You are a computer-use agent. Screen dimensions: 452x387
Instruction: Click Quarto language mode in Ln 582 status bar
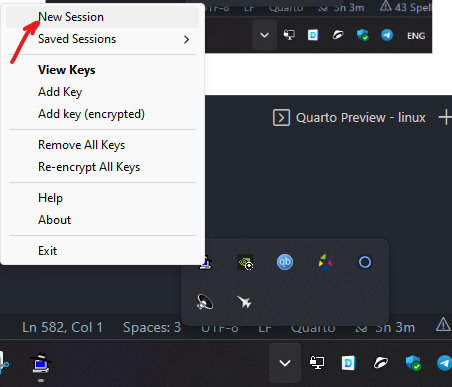(x=313, y=328)
